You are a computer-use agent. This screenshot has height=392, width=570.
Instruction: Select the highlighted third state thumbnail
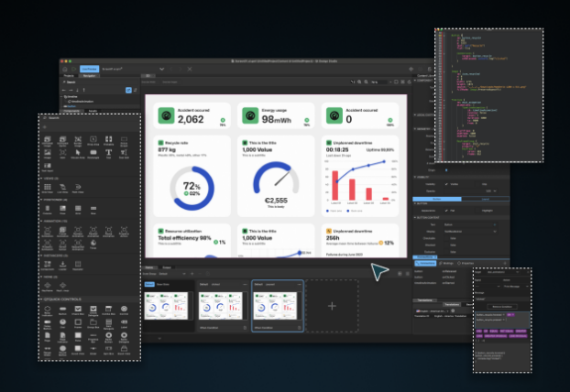(x=276, y=306)
